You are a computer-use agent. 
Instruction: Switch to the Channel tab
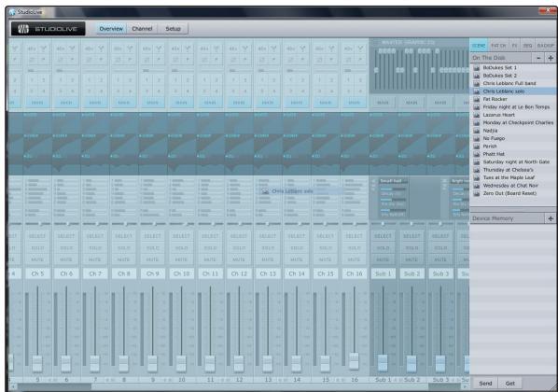click(x=142, y=29)
